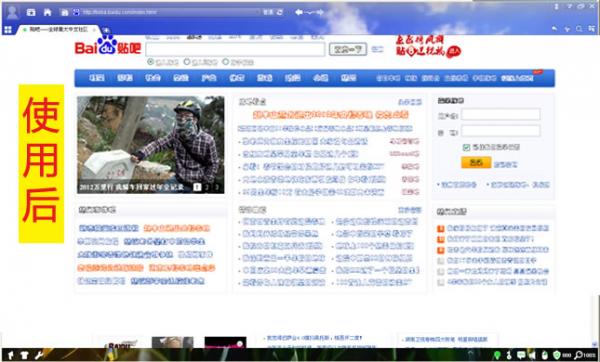Open the 100% zoom control in status bar
This screenshot has width=600, height=362.
pos(585,355)
